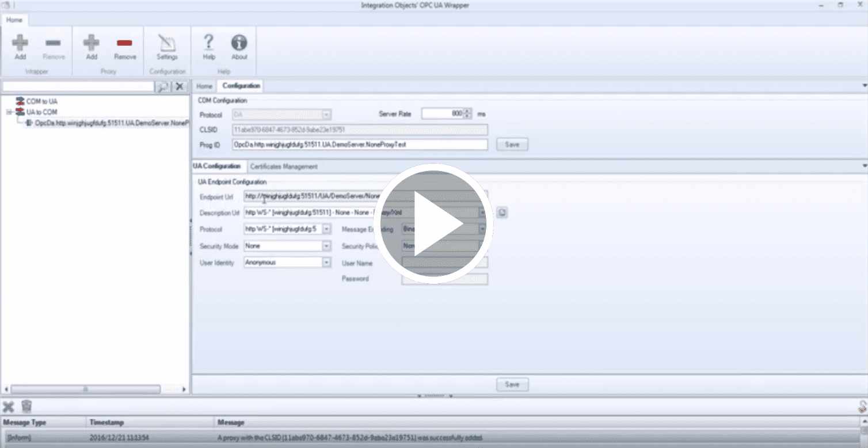Click the X delete icon above message log
Viewport: 868px width, 448px height.
pyautogui.click(x=8, y=407)
